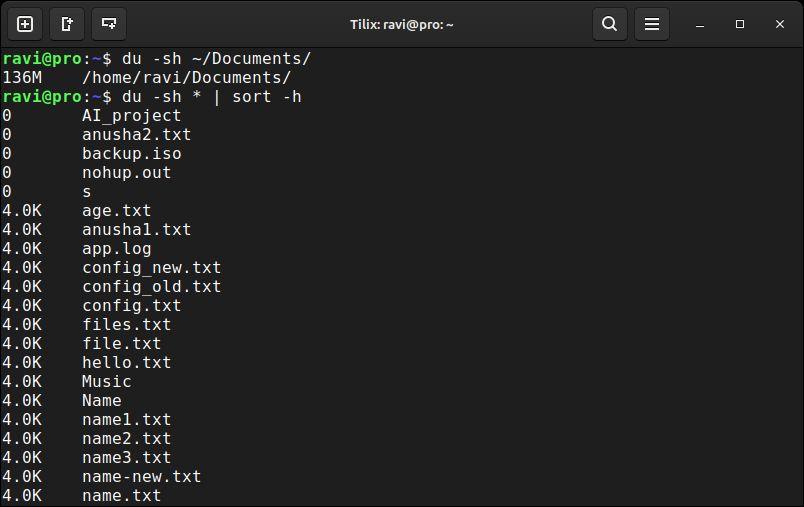
Task: Click the Tilix: ravi@pro title text
Action: coord(401,25)
